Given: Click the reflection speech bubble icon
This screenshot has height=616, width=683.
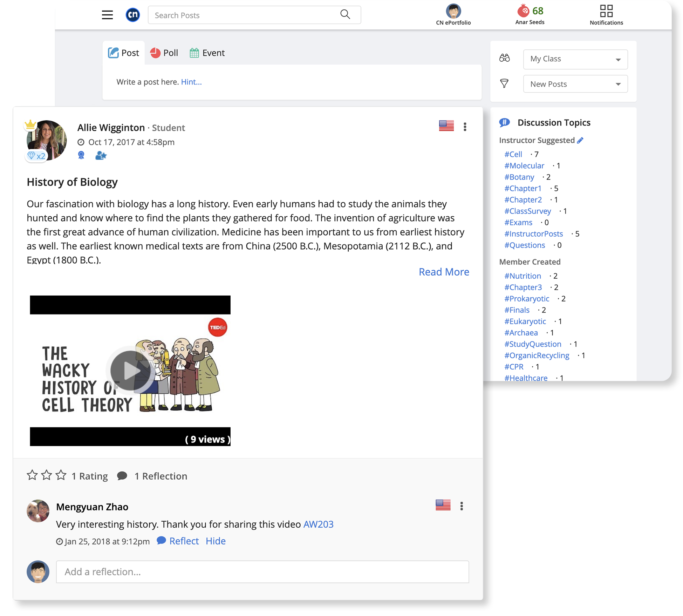Looking at the screenshot, I should pos(122,476).
